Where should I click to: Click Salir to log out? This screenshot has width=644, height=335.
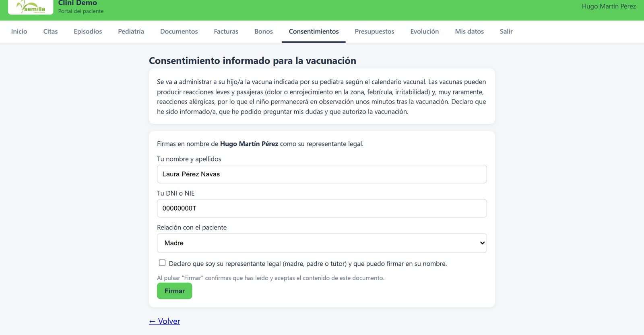pyautogui.click(x=506, y=31)
